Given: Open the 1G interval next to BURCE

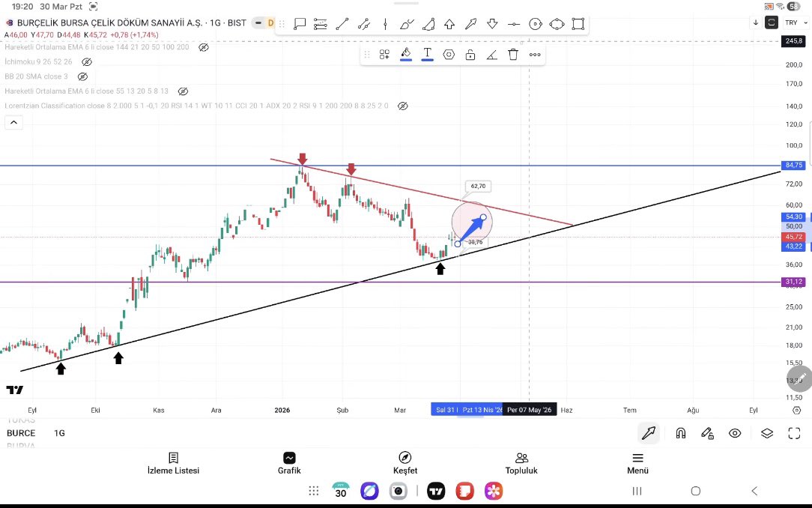Looking at the screenshot, I should coord(60,433).
